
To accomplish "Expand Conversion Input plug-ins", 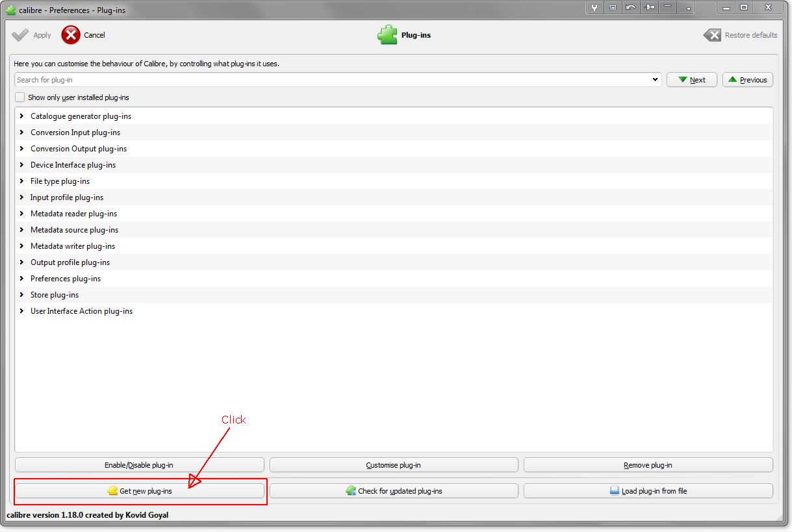I will tap(21, 133).
